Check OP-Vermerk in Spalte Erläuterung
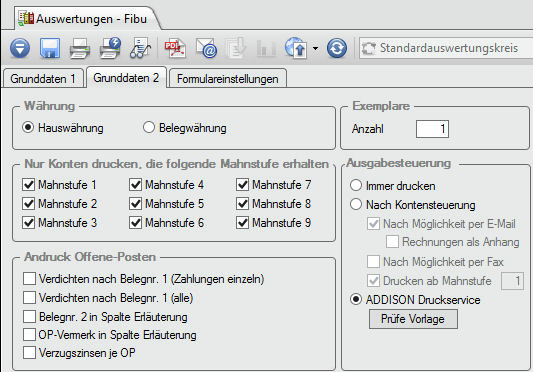Viewport: 533px width, 372px height. (x=29, y=335)
